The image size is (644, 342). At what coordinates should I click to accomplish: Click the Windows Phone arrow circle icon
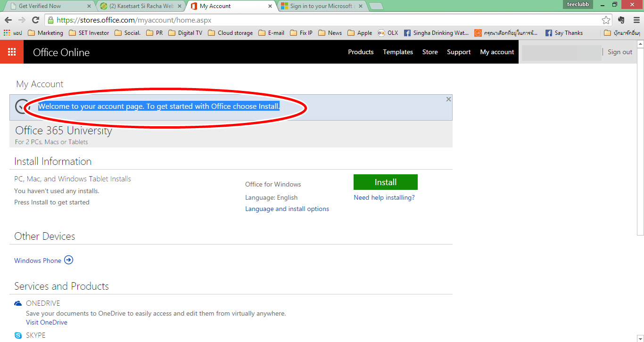point(69,260)
